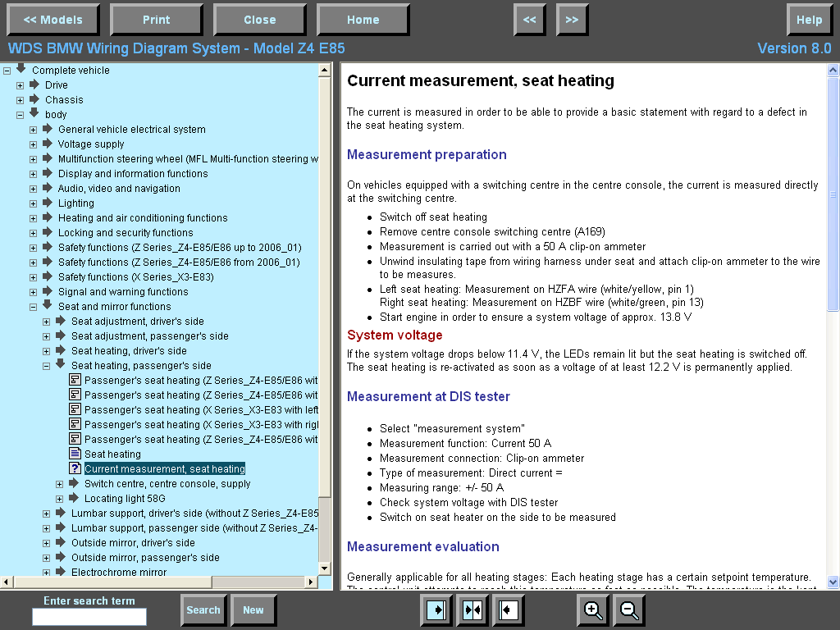
Task: Click the arrow icon beside Drive
Action: pyautogui.click(x=34, y=84)
